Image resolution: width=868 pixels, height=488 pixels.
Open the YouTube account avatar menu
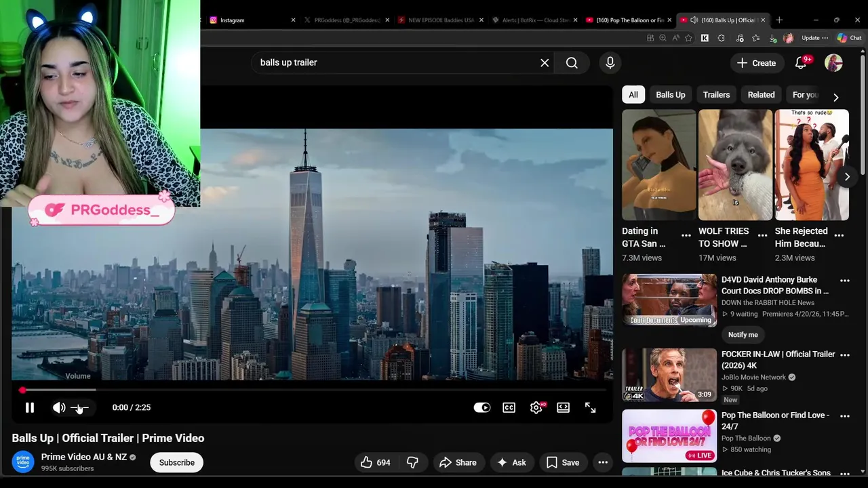[833, 63]
